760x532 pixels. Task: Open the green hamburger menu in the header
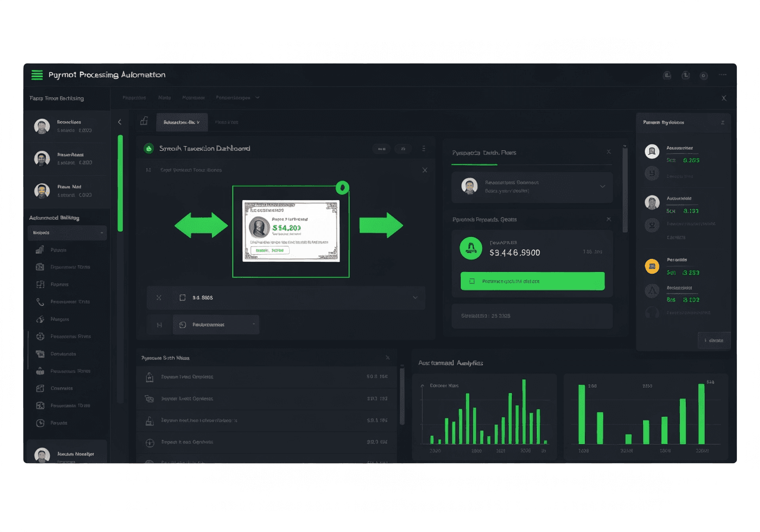(37, 75)
